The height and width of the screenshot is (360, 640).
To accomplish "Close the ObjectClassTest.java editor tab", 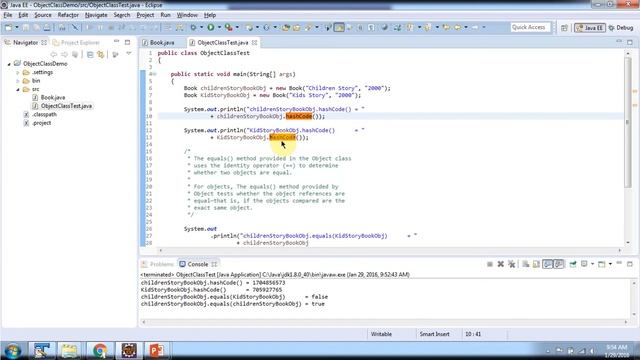I will tap(255, 42).
